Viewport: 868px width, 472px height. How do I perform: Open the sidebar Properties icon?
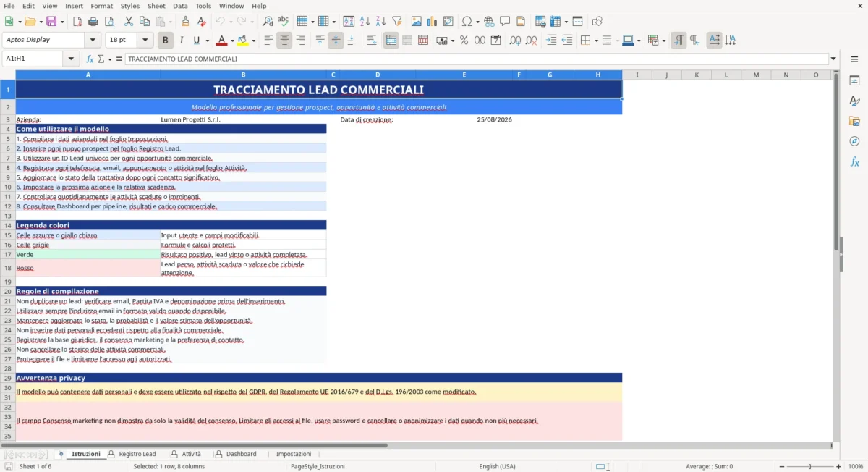(854, 81)
